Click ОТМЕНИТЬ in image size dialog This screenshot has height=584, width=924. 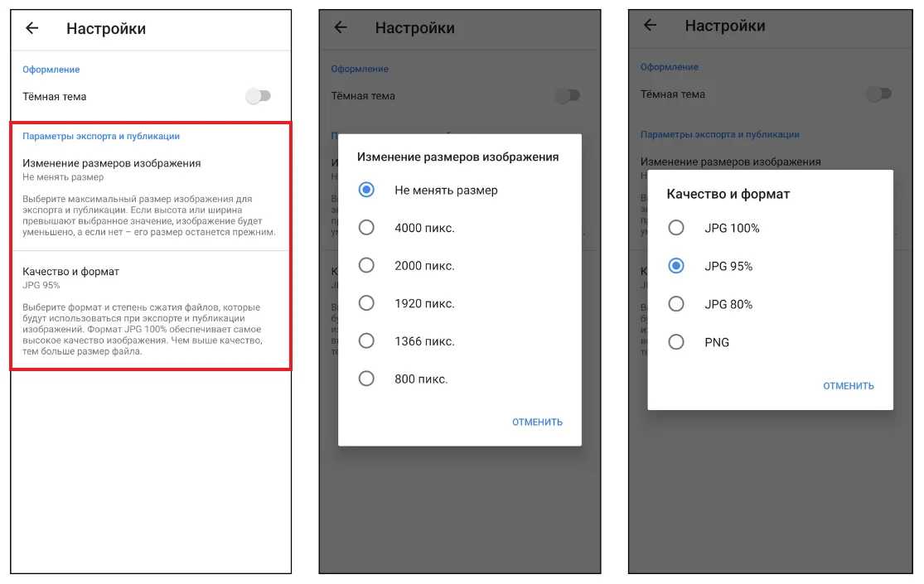tap(538, 422)
